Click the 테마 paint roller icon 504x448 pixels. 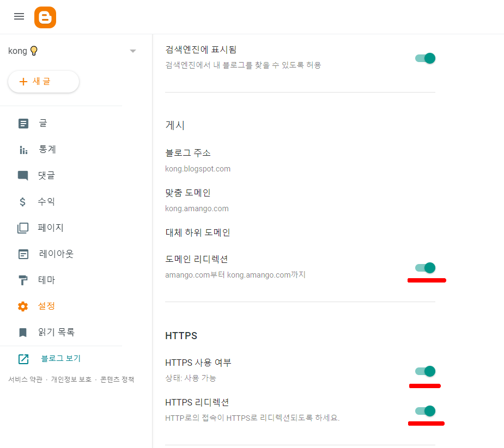point(23,280)
